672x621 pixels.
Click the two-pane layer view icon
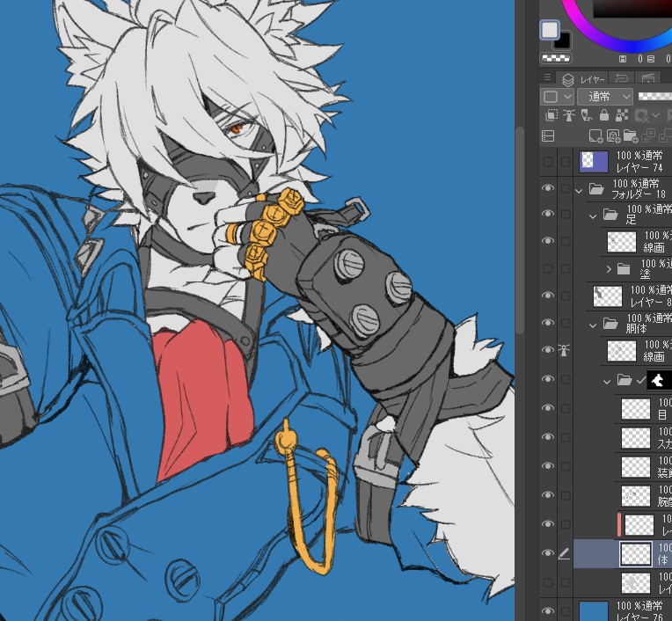click(x=548, y=135)
